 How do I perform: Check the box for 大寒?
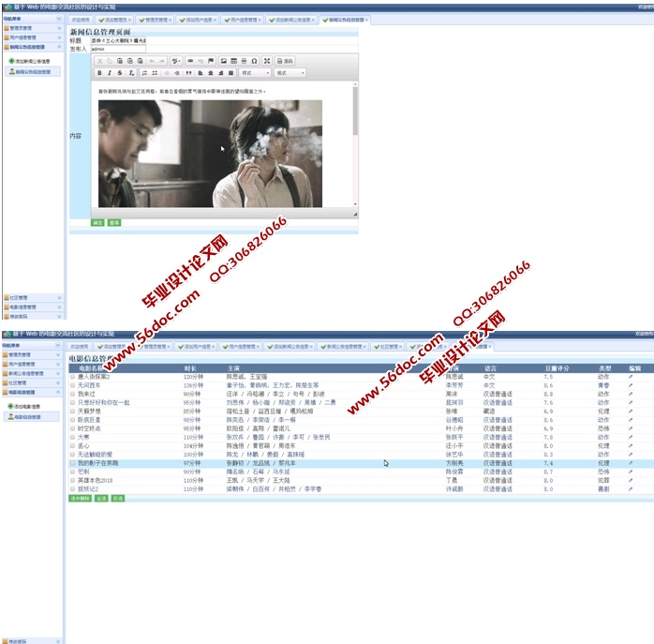(x=72, y=437)
